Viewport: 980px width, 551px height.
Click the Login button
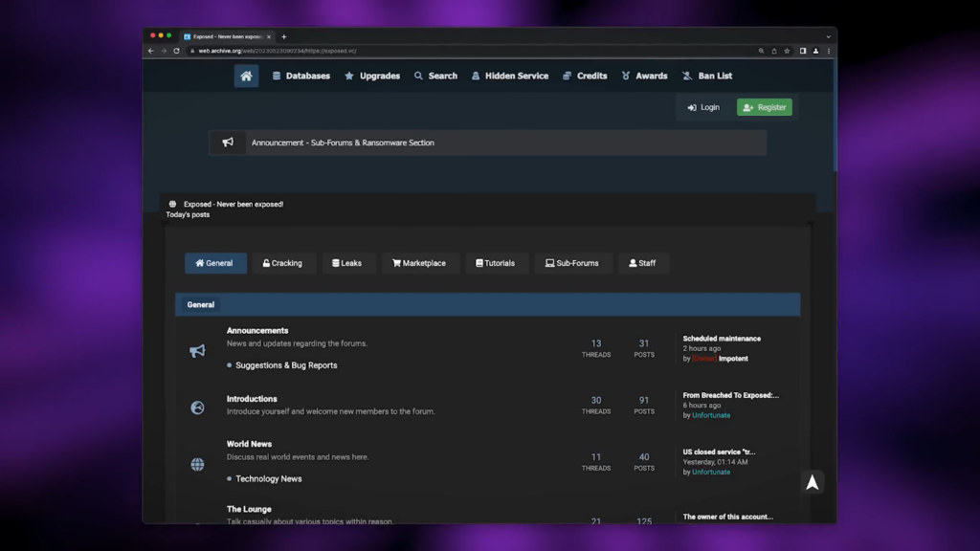[703, 107]
